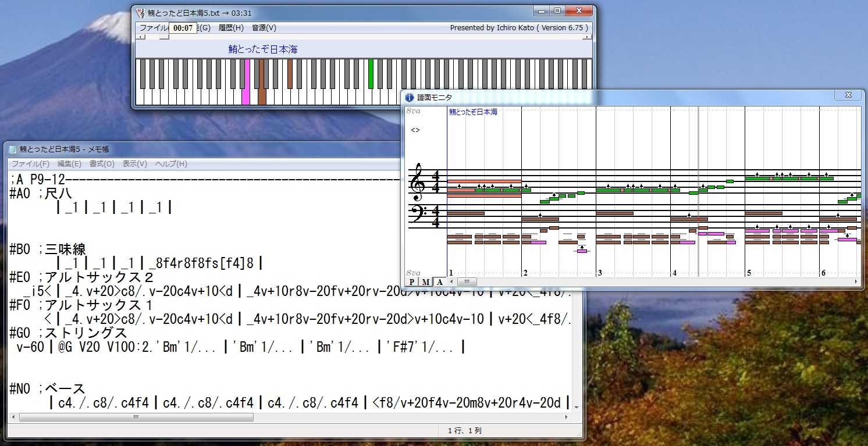Viewport: 868px width, 446px height.
Task: Click the '#B0 ;三味線' line in Notepad
Action: pyautogui.click(x=48, y=249)
